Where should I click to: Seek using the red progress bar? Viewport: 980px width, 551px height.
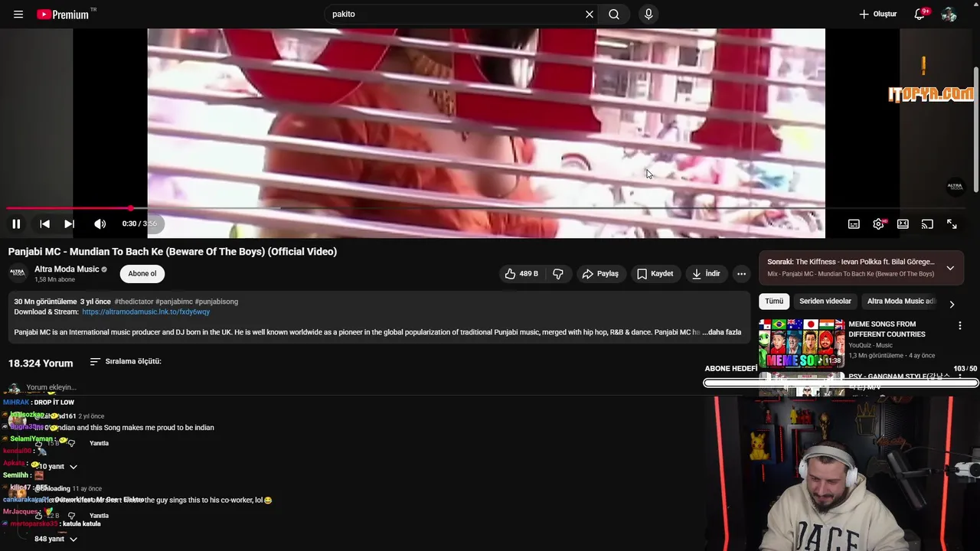(x=490, y=207)
